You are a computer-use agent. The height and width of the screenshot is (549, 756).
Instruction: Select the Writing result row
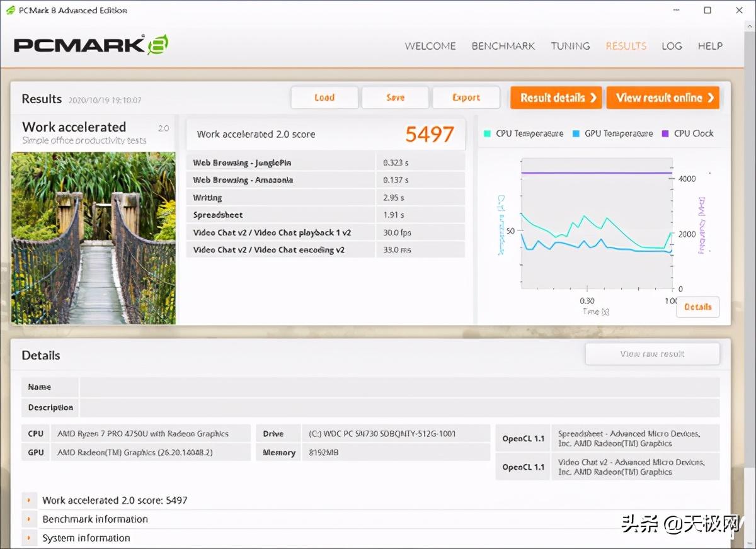click(x=326, y=198)
